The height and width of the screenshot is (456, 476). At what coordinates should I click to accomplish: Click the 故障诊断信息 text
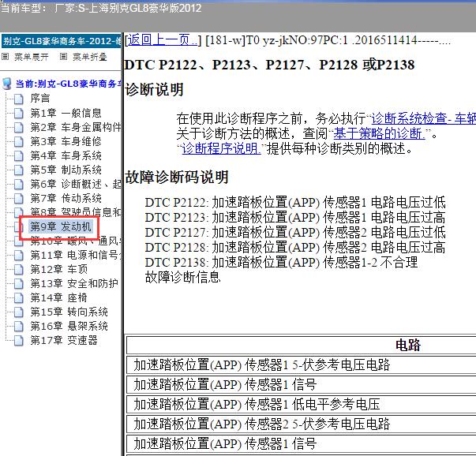click(183, 277)
